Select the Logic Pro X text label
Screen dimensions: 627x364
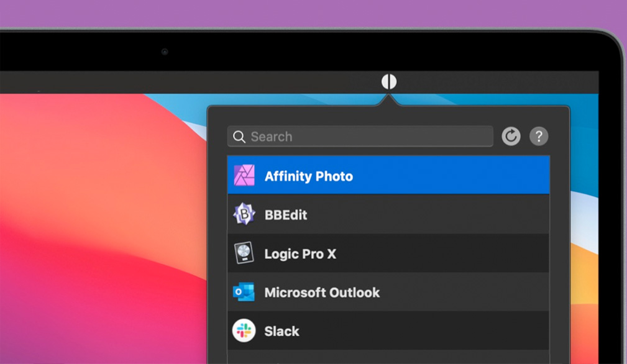click(x=300, y=253)
